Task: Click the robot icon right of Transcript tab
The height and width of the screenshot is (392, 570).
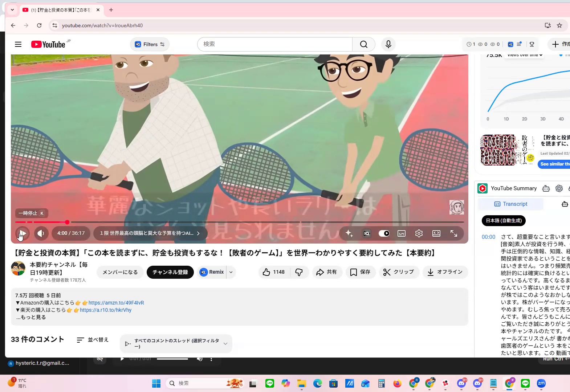Action: pyautogui.click(x=565, y=204)
